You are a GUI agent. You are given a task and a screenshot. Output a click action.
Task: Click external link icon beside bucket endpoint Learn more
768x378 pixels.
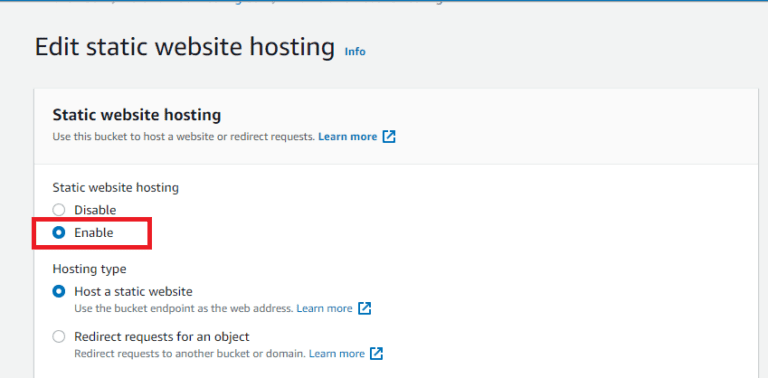click(x=364, y=308)
